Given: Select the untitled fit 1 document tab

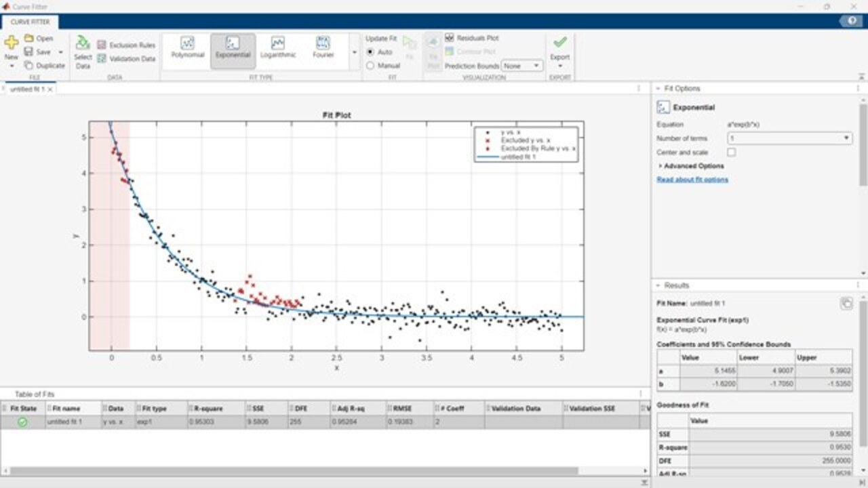Looking at the screenshot, I should pos(28,89).
